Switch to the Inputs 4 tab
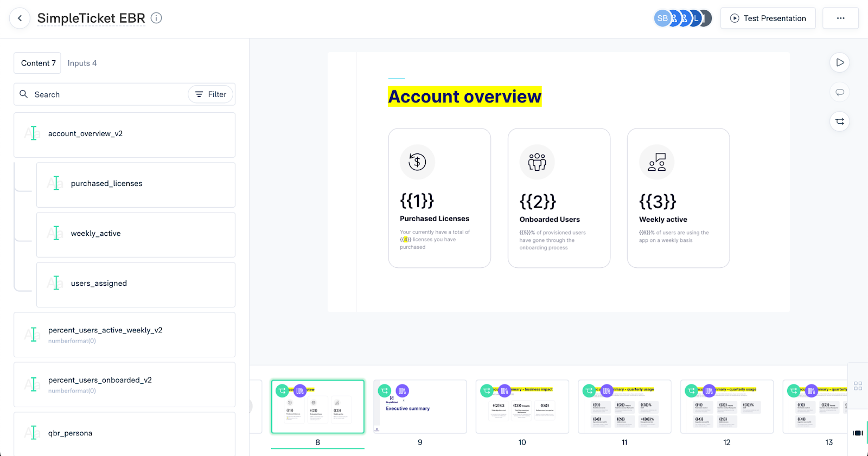The width and height of the screenshot is (868, 456). click(82, 63)
